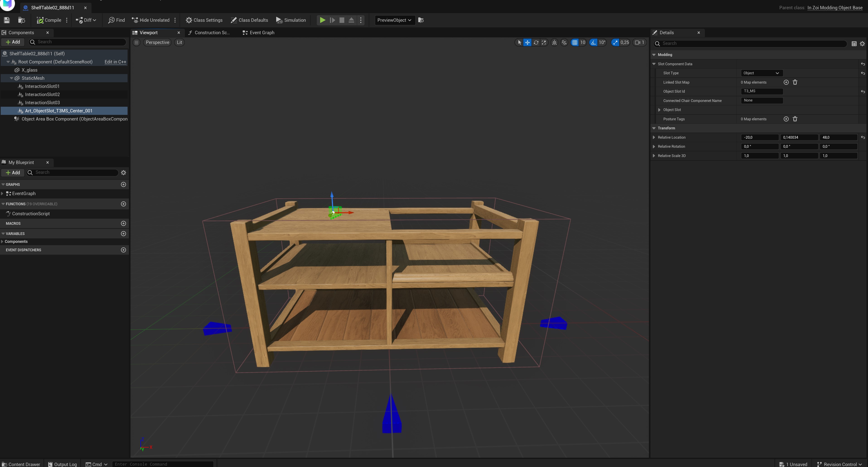Add new item in My Blueprint
The height and width of the screenshot is (467, 868).
tap(13, 172)
